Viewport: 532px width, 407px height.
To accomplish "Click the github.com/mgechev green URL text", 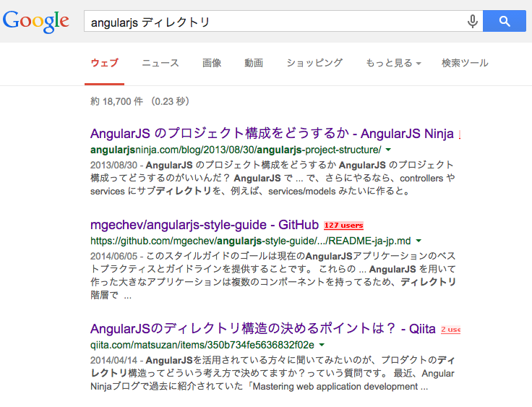I will (x=250, y=241).
